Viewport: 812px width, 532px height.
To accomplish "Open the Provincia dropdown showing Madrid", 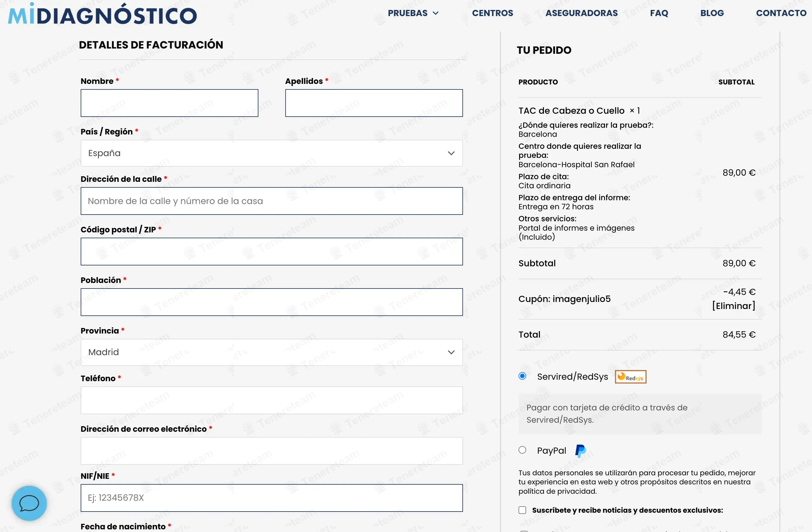I will 272,352.
